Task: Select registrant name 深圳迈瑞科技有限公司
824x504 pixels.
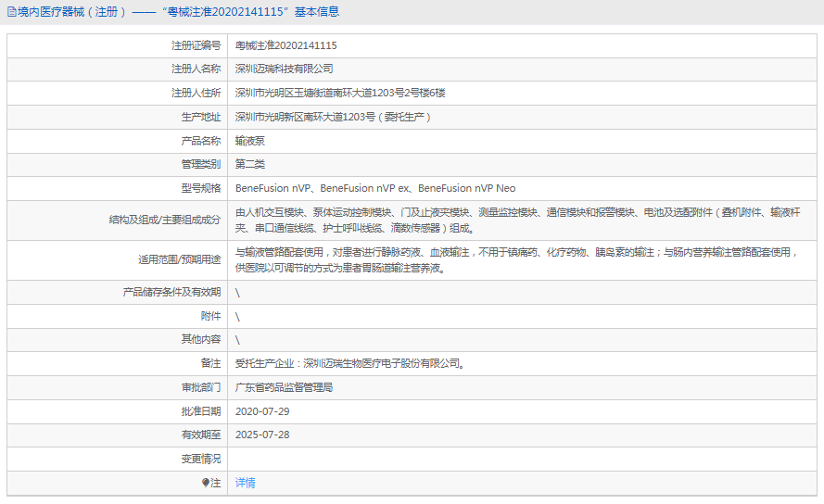Action: click(x=284, y=69)
